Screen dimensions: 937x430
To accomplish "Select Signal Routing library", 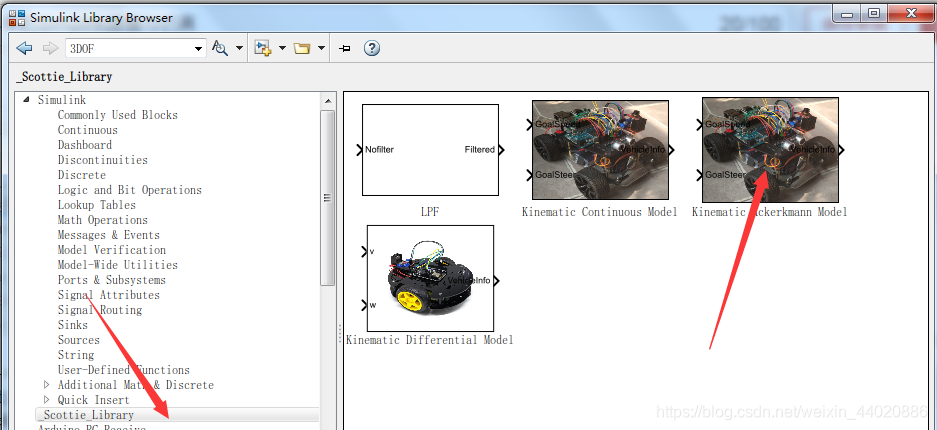I will point(100,309).
